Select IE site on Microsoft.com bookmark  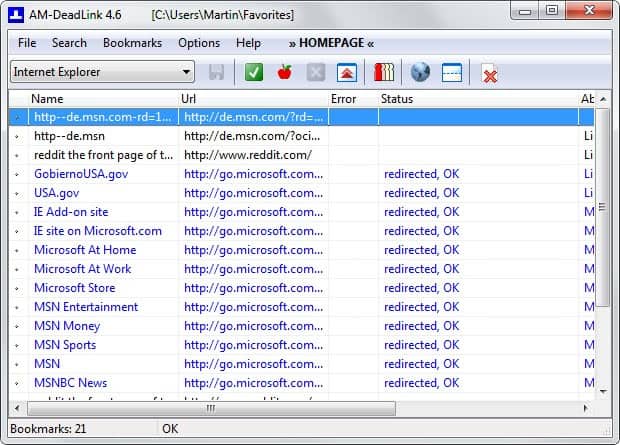click(x=301, y=231)
